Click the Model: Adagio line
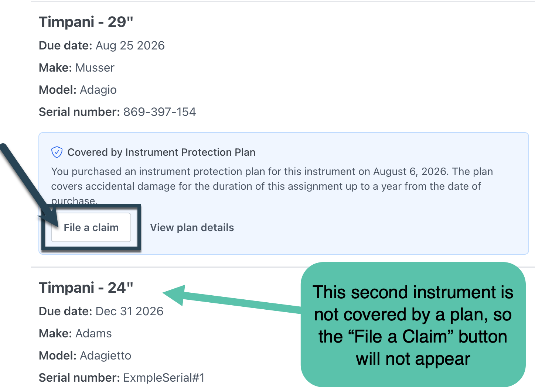This screenshot has width=535, height=392. [x=78, y=90]
